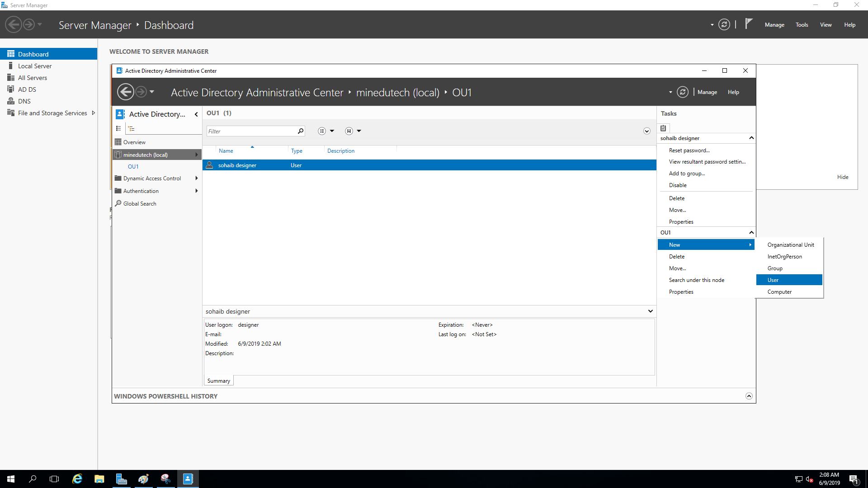Expand the filter criteria chevron
Image resolution: width=868 pixels, height=488 pixels.
pos(646,131)
